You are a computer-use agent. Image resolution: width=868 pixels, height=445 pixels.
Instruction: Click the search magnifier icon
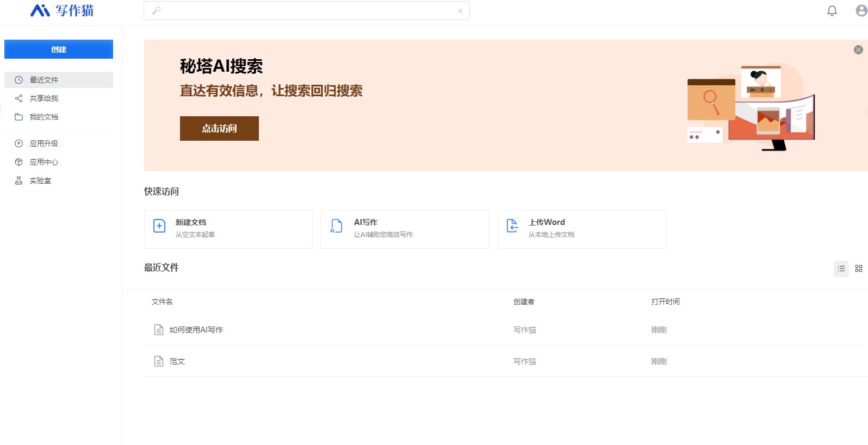coord(156,10)
